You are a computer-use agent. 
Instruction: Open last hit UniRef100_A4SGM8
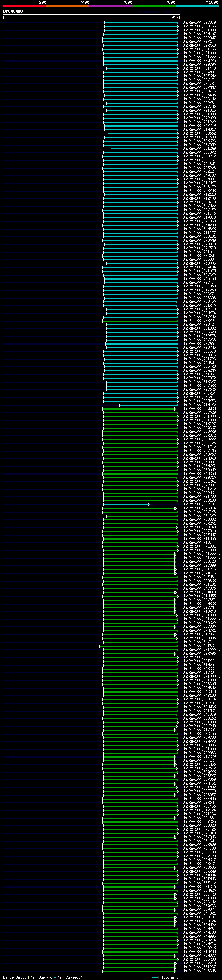click(x=199, y=971)
